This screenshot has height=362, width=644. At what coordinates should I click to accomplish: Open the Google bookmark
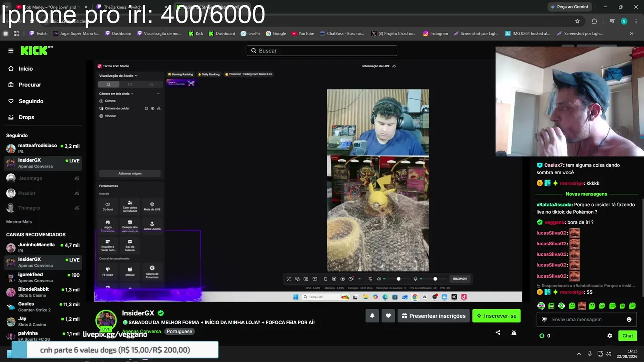(x=276, y=34)
